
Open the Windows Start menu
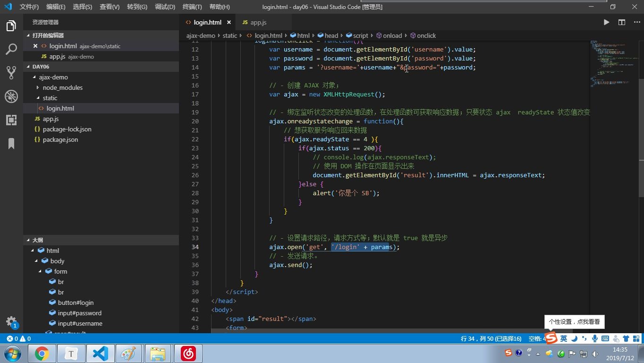click(12, 353)
